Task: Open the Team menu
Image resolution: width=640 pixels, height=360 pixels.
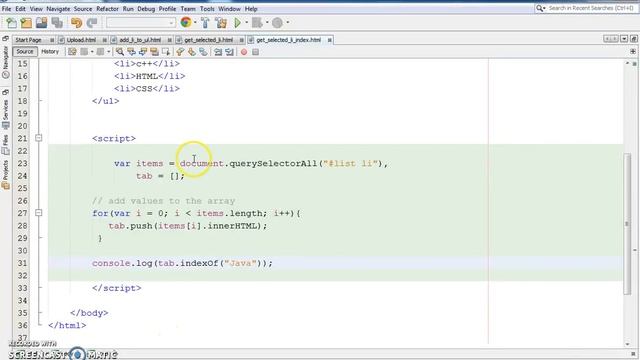Action: tap(188, 9)
